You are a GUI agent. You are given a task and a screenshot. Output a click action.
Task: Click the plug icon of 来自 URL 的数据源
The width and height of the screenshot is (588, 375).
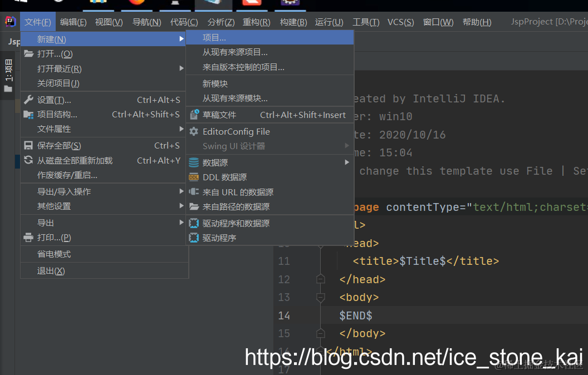194,192
